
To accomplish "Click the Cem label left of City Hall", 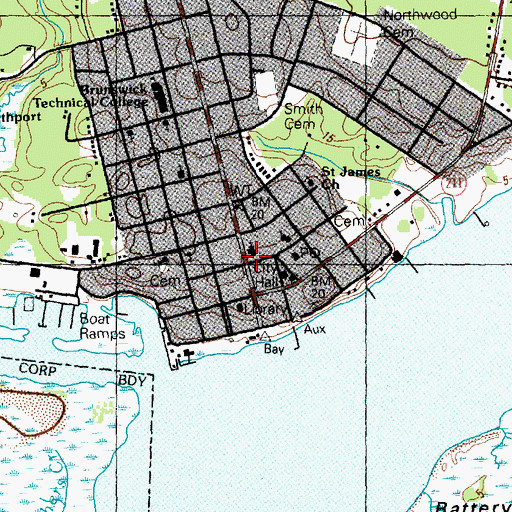I will click(x=165, y=281).
